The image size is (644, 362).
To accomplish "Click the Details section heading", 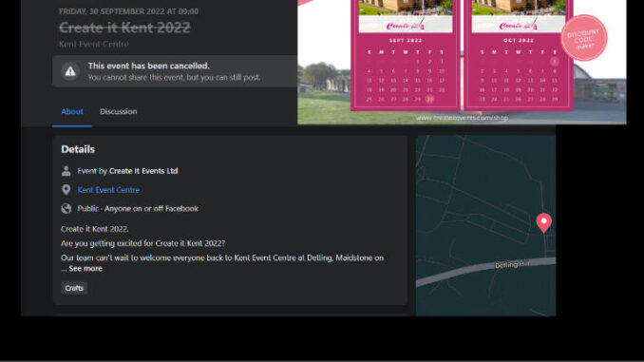I will coord(78,149).
